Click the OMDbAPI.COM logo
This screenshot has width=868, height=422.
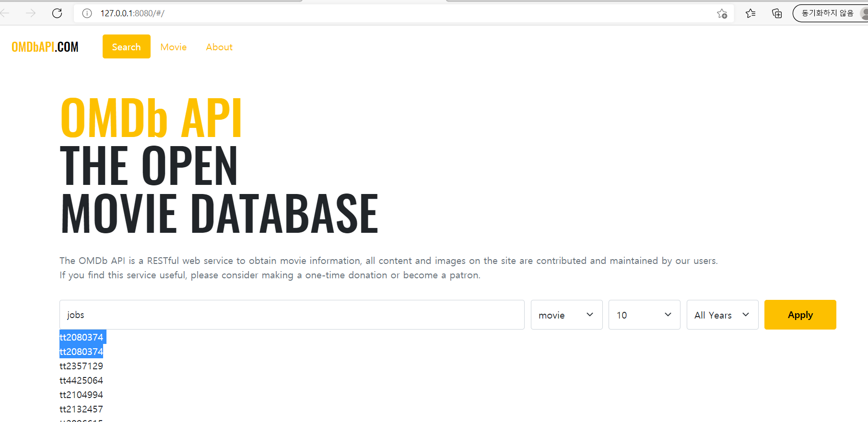point(45,47)
